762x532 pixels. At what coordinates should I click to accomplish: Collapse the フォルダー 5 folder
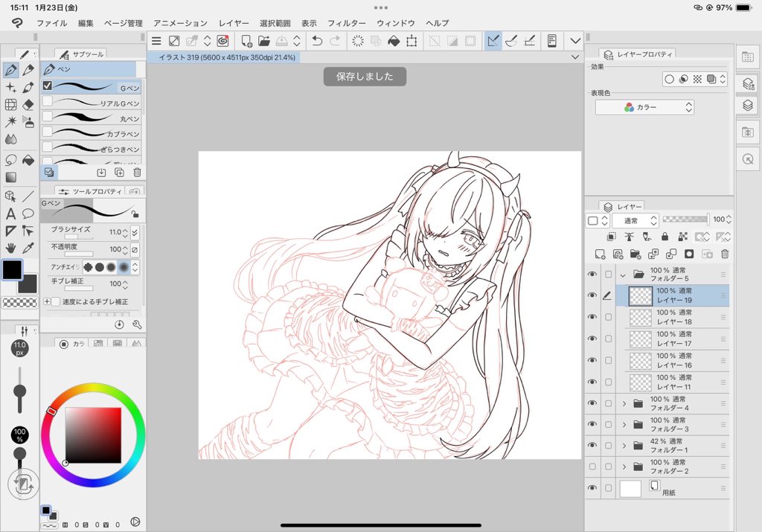[x=623, y=275]
